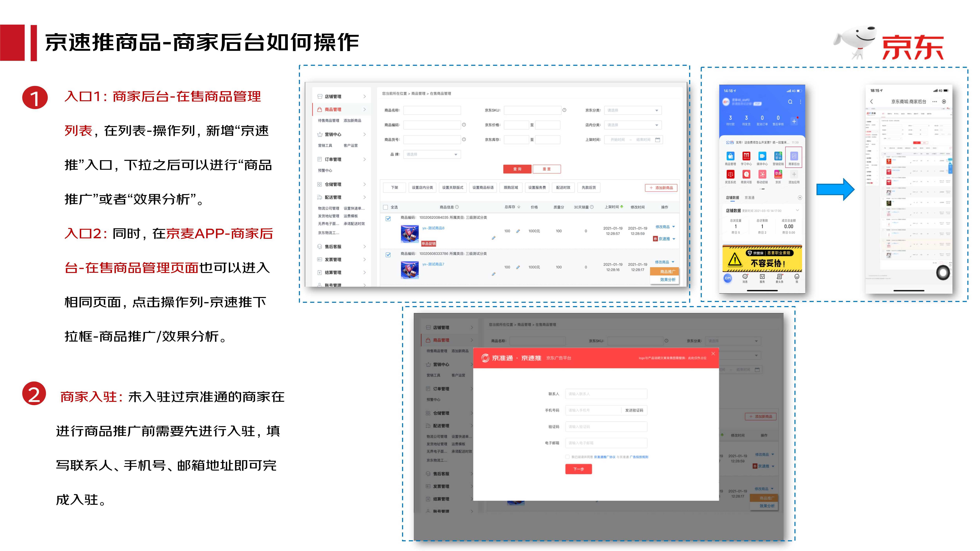Open the 广告投放规则 link in the dialog
Viewport: 980px width, 551px height.
pyautogui.click(x=639, y=457)
